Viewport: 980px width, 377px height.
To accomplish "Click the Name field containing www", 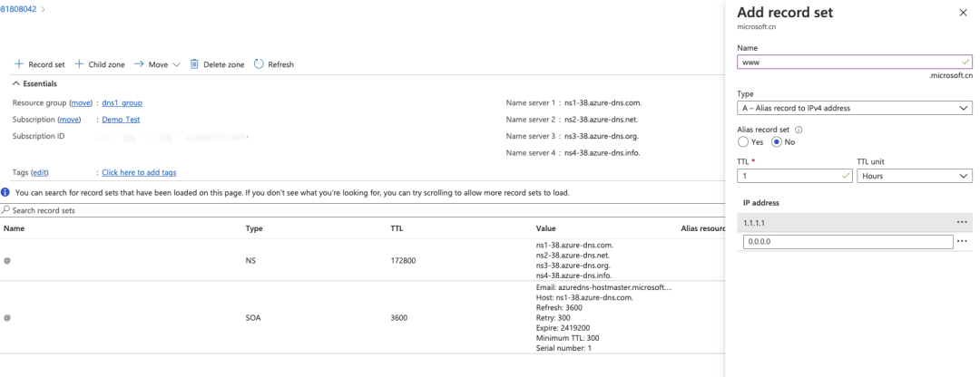I will [855, 63].
